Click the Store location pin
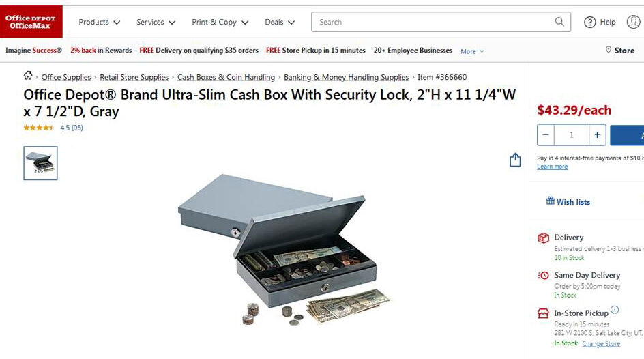Image resolution: width=644 pixels, height=359 pixels. click(609, 50)
